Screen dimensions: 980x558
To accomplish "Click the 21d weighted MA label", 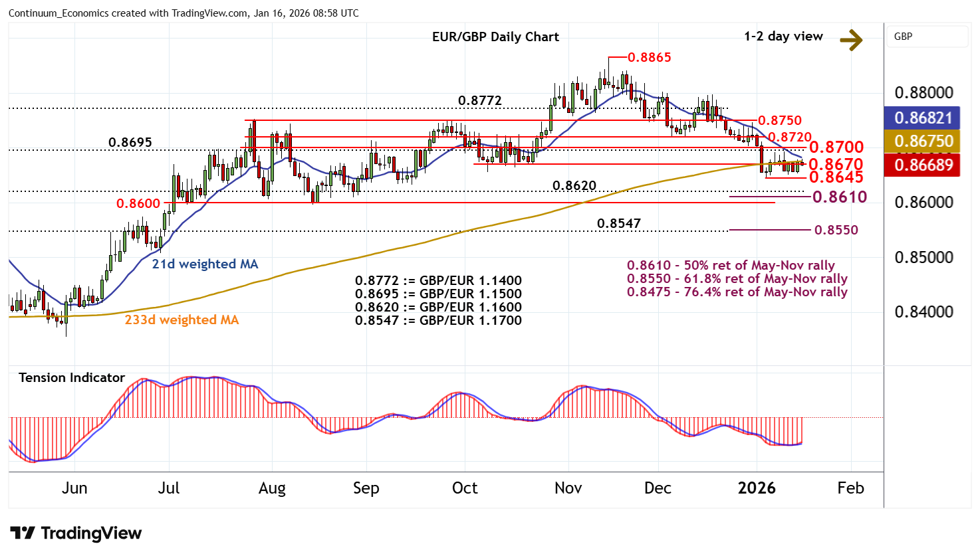I will pos(205,264).
